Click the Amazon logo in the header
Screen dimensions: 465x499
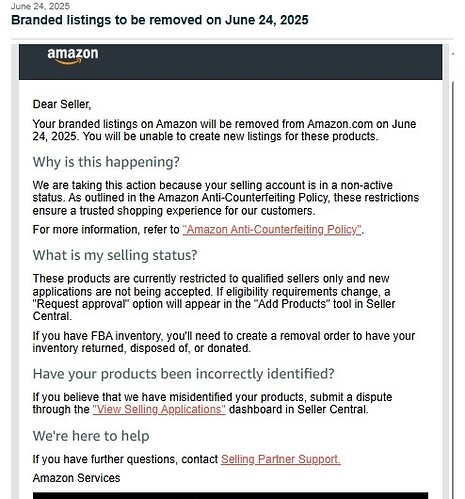click(73, 56)
